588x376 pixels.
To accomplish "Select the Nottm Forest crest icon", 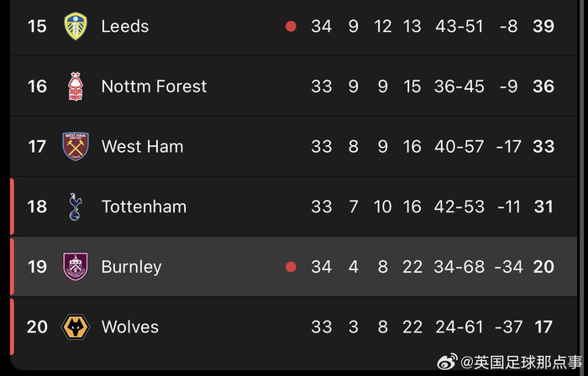I will (76, 86).
